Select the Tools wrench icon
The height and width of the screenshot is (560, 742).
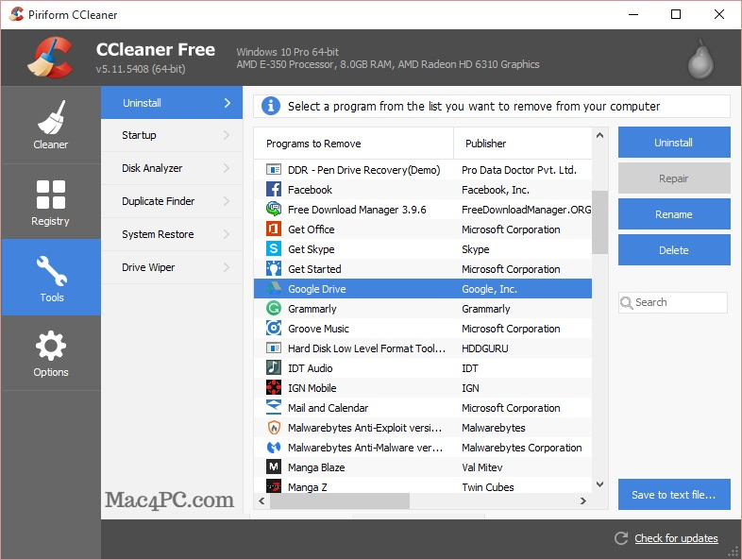[x=52, y=271]
